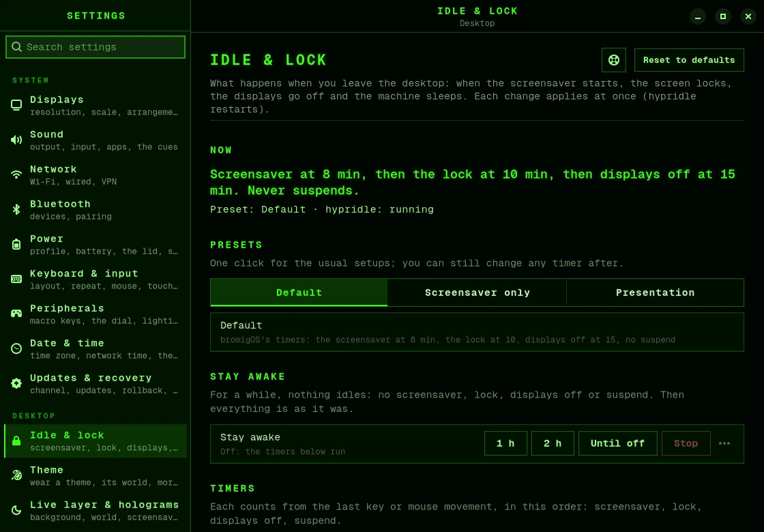Maximize the Settings window

pos(723,16)
